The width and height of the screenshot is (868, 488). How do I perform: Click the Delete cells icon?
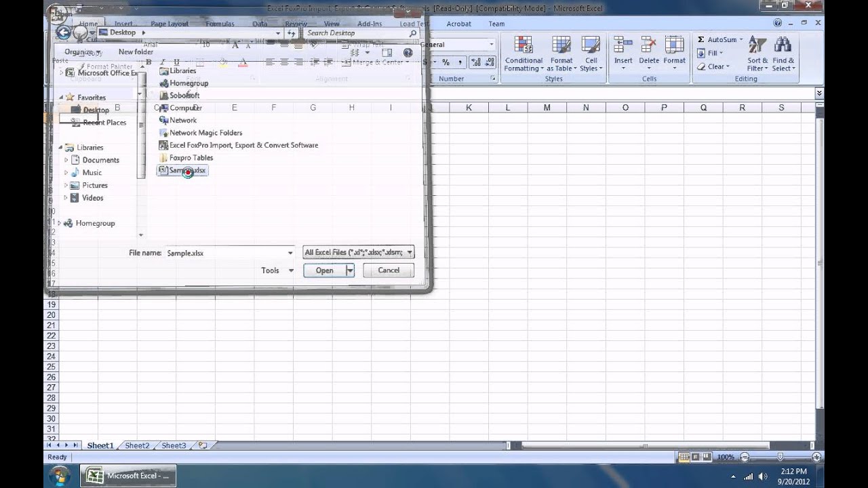(x=649, y=45)
